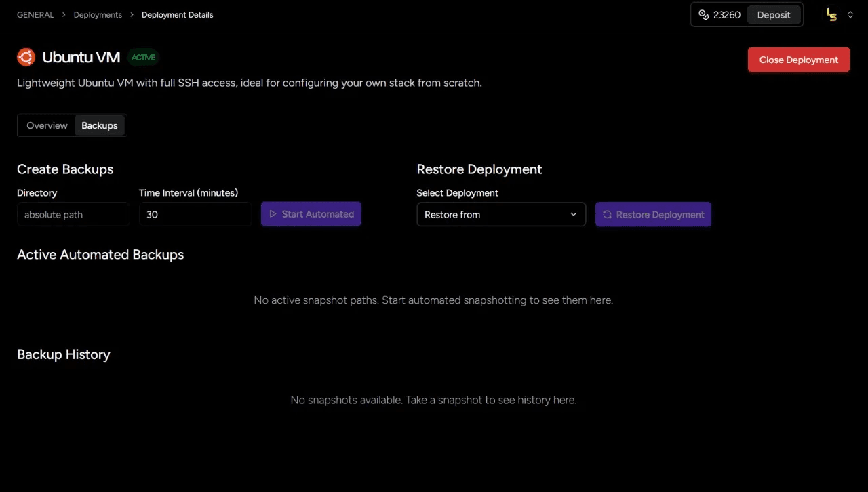The image size is (868, 492).
Task: Click the Ubuntu logo next to the deployment name
Action: pos(26,57)
